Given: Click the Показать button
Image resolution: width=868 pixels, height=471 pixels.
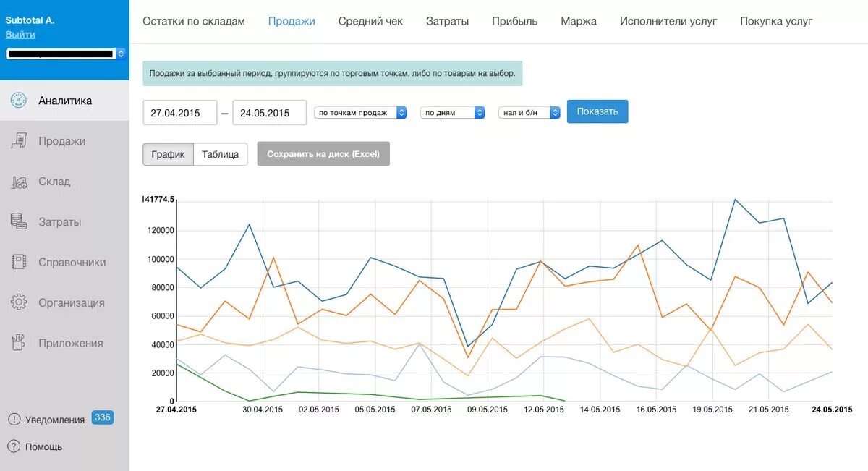Looking at the screenshot, I should point(597,111).
